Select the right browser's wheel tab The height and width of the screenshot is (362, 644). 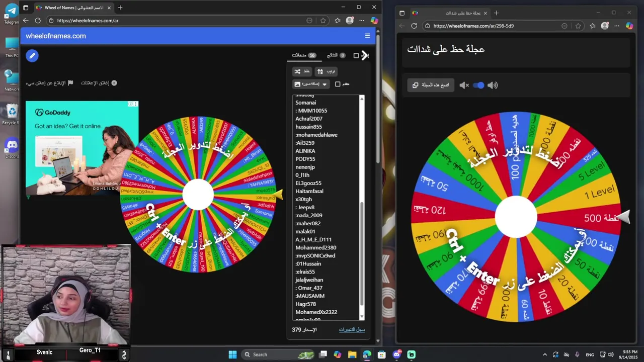449,13
